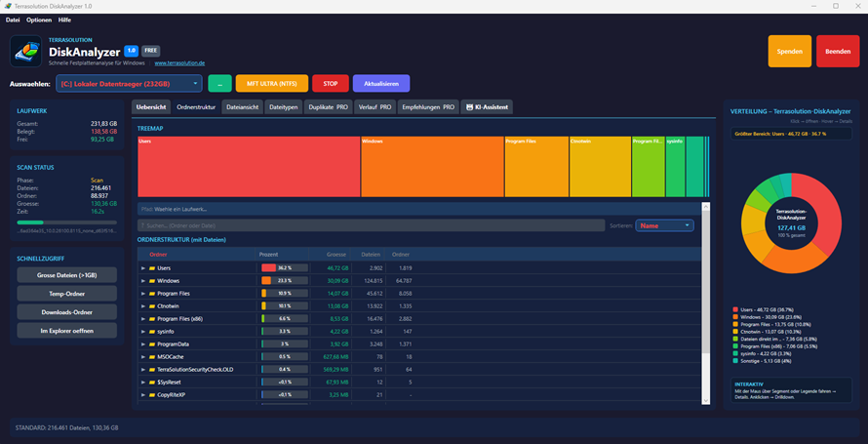Select the Uebersicht tab
Viewport: 868px width, 444px height.
[x=152, y=106]
